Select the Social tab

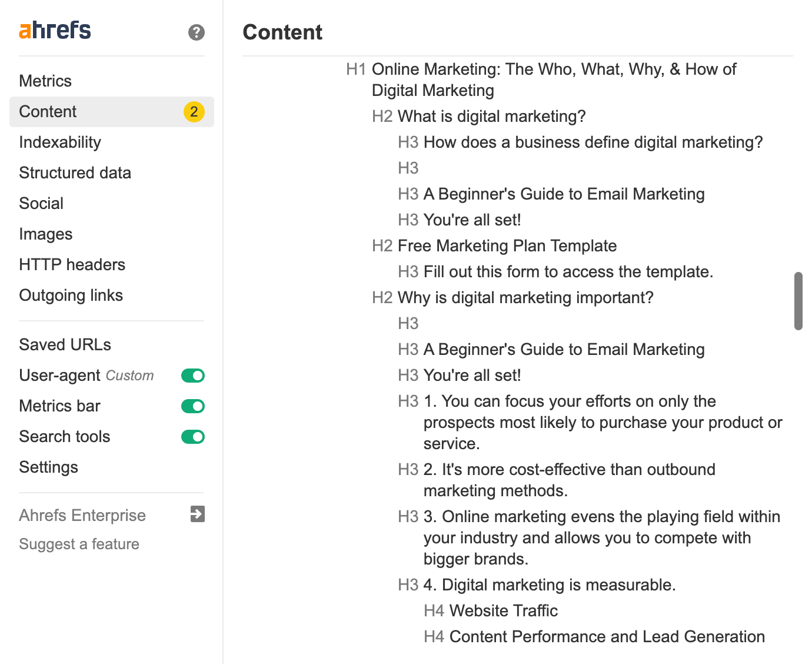41,203
